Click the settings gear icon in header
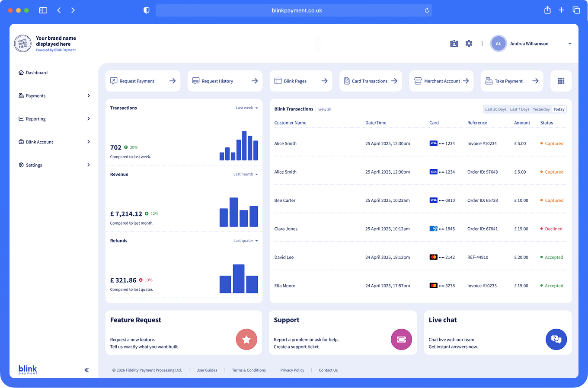The image size is (588, 388). (x=469, y=44)
